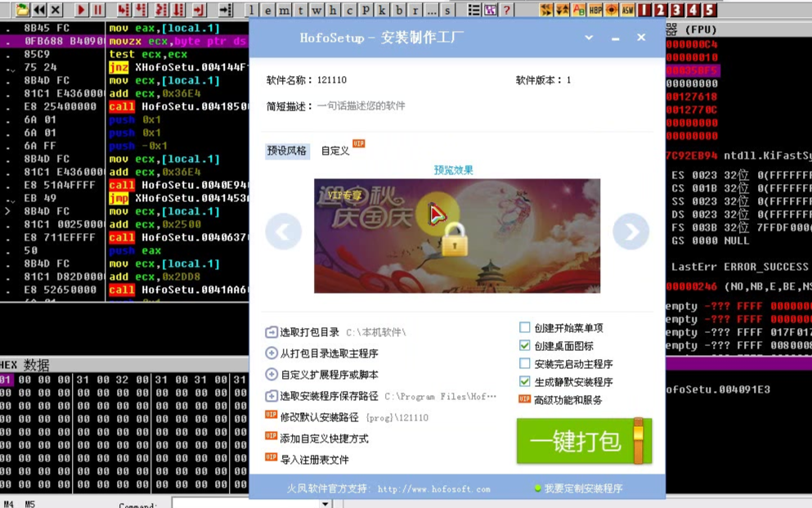Viewport: 812px width, 508px height.
Task: Show the next style with the right arrow
Action: pos(630,232)
